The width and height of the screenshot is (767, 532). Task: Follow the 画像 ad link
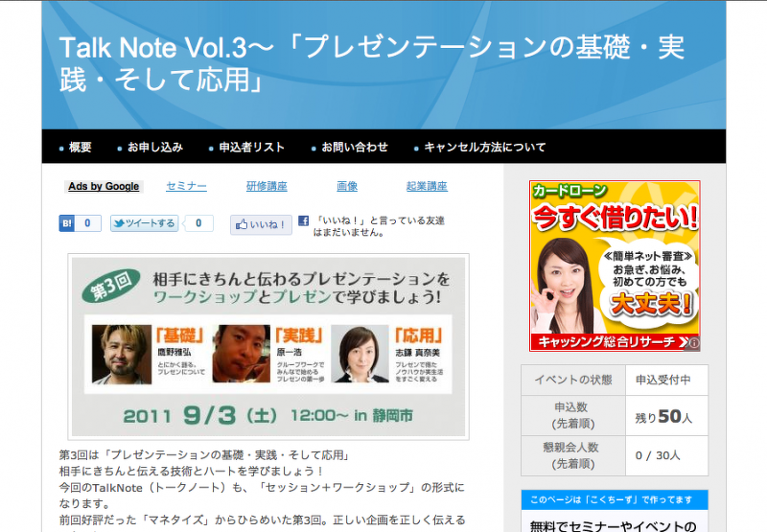pos(347,186)
